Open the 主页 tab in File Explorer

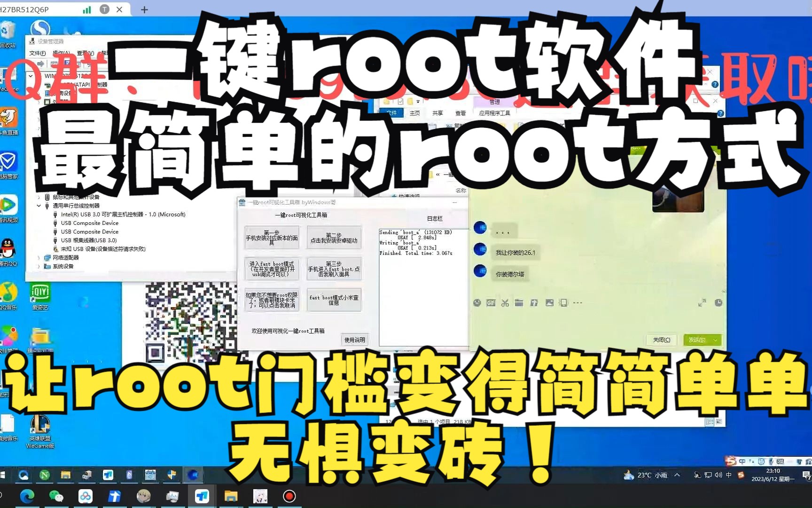[414, 113]
